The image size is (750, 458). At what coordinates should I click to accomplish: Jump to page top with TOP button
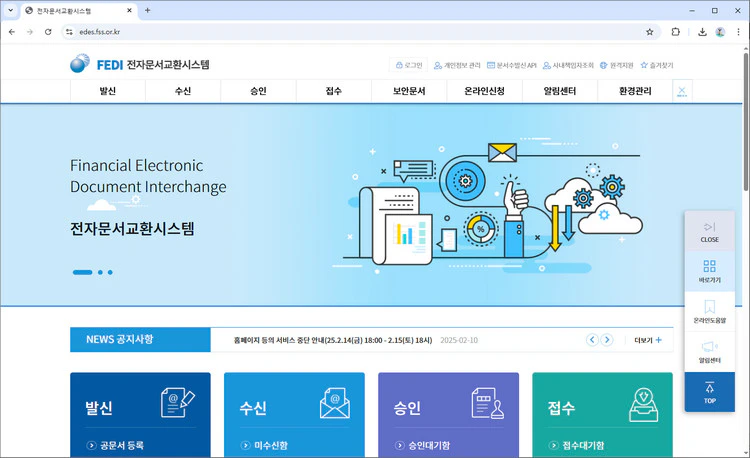[709, 392]
